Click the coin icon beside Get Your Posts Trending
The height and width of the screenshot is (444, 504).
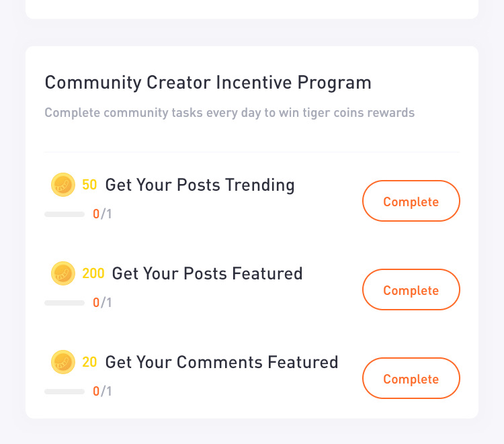coord(63,185)
